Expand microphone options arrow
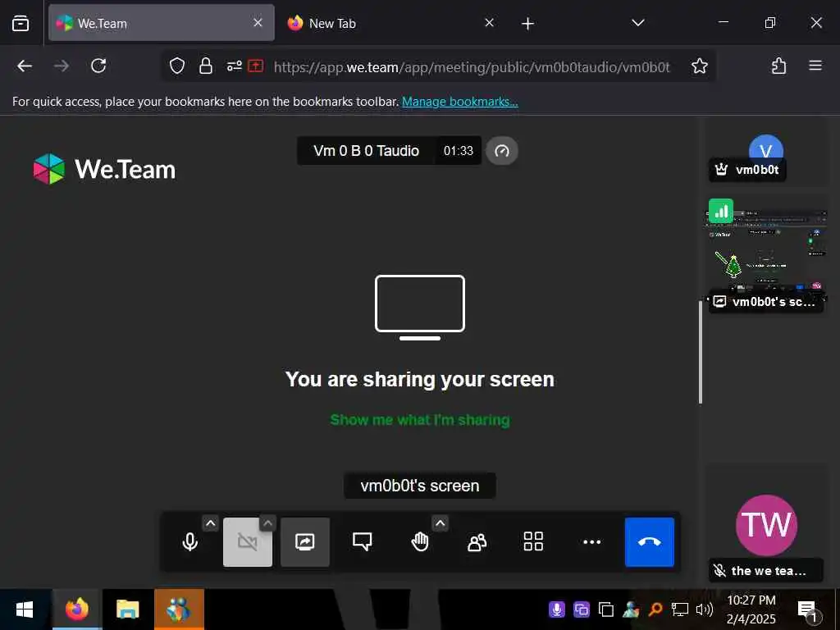Viewport: 840px width, 630px height. [x=211, y=523]
